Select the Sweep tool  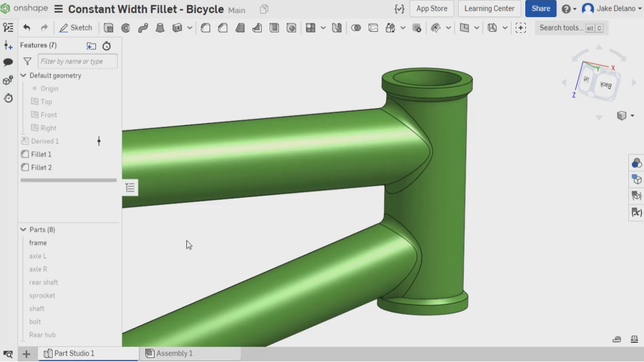coord(143,28)
